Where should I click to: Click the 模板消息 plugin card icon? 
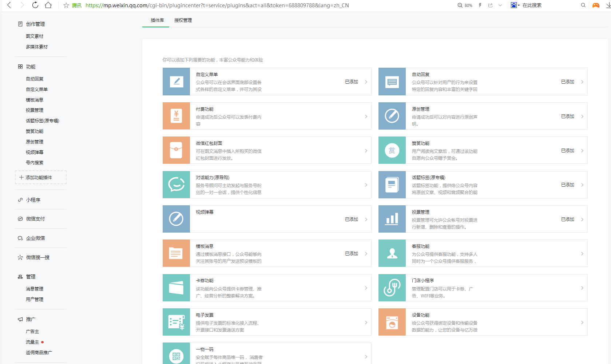tap(176, 253)
